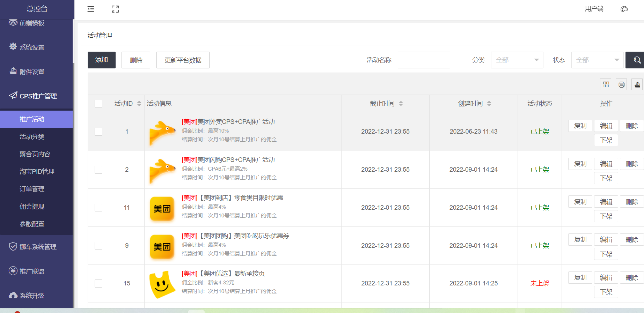Click the 未上架 status text
This screenshot has height=313, width=644.
[x=540, y=283]
